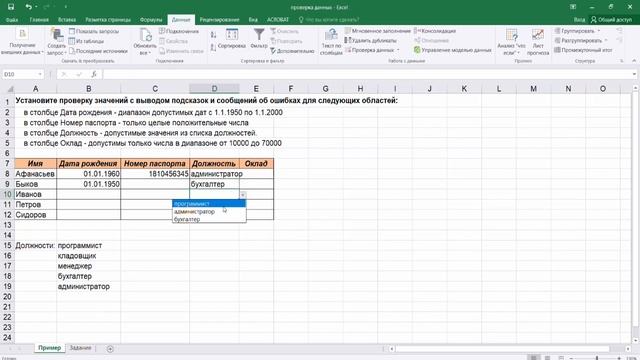
Task: Open Get External Data (Получение внешних данных)
Action: click(x=22, y=42)
